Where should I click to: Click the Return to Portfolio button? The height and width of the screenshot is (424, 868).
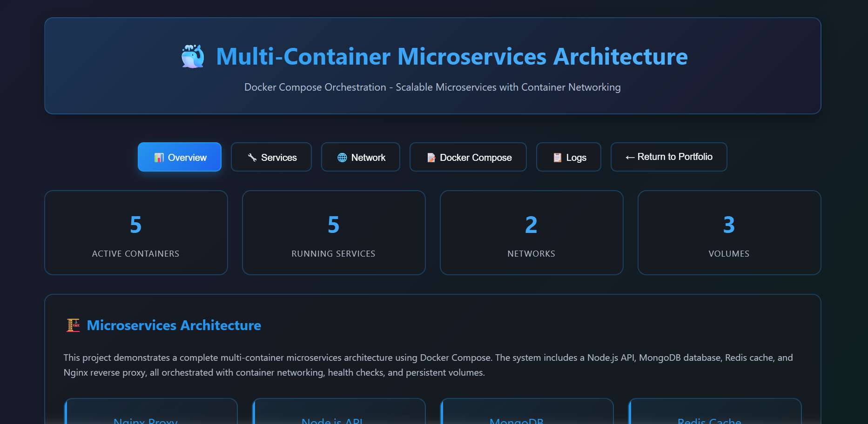(x=669, y=157)
